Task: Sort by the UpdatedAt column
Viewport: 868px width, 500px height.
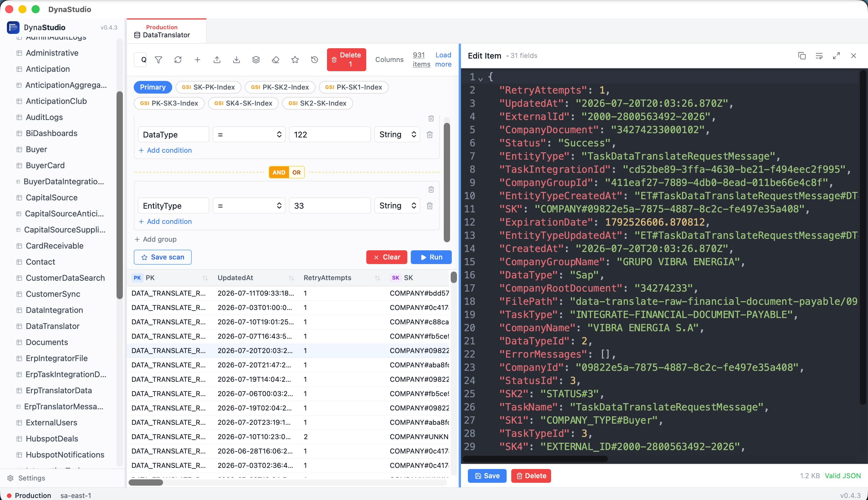Action: coord(291,278)
